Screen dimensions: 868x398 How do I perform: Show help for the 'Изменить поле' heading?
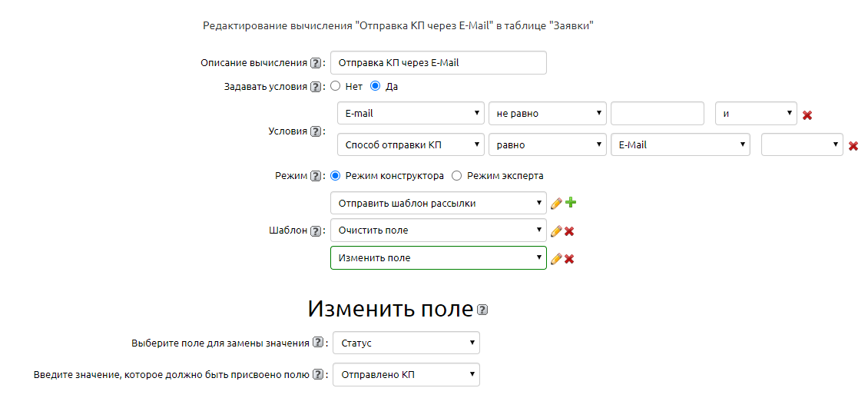[482, 310]
